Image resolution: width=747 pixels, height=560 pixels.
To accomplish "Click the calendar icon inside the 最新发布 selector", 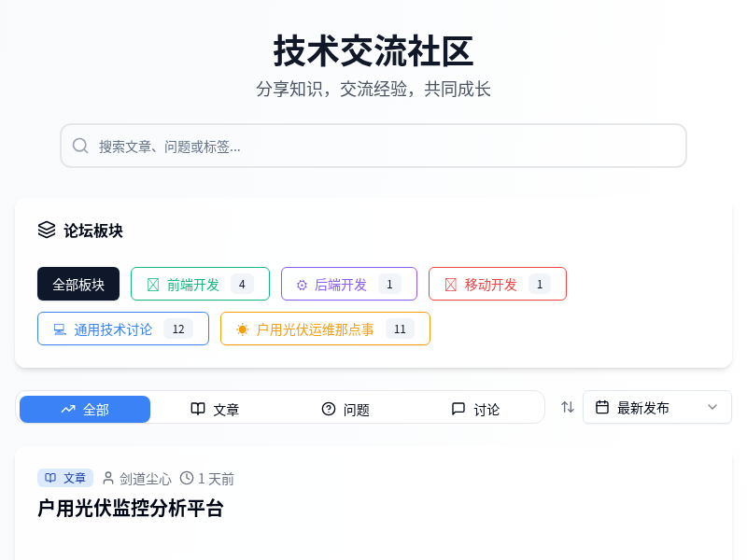I will point(602,406).
